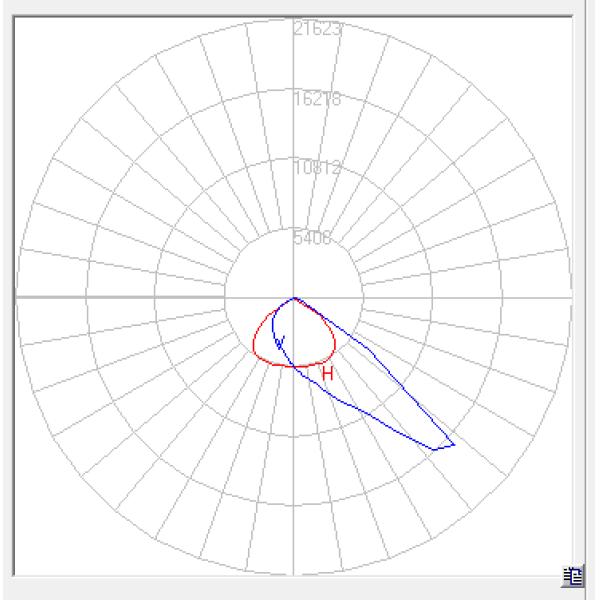Select the 10812 ring scale label

point(319,168)
